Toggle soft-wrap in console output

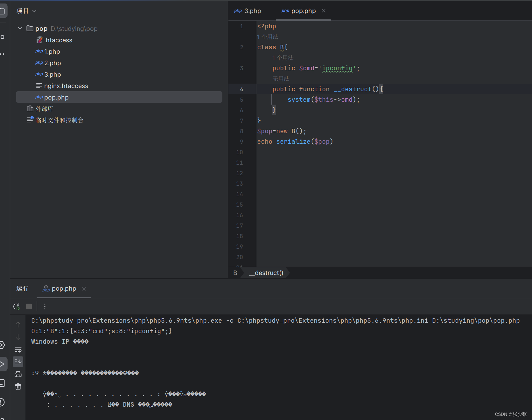click(18, 350)
